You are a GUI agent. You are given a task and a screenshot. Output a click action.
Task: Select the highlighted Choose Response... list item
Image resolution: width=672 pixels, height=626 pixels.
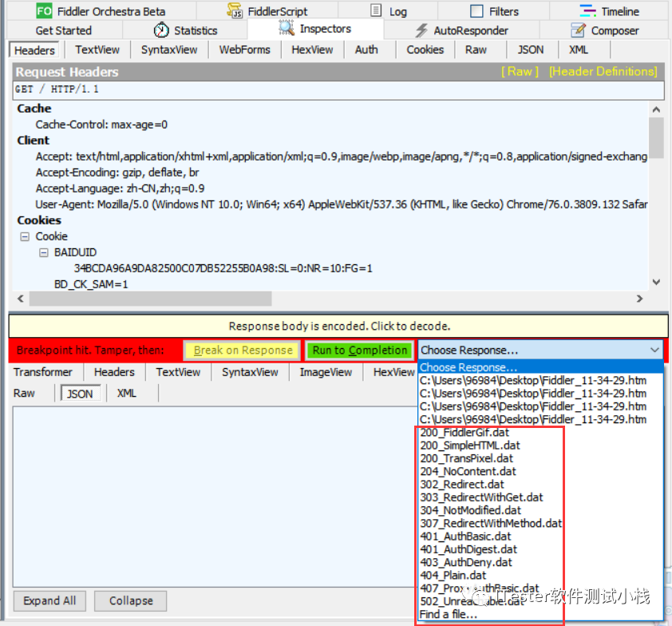coord(541,367)
